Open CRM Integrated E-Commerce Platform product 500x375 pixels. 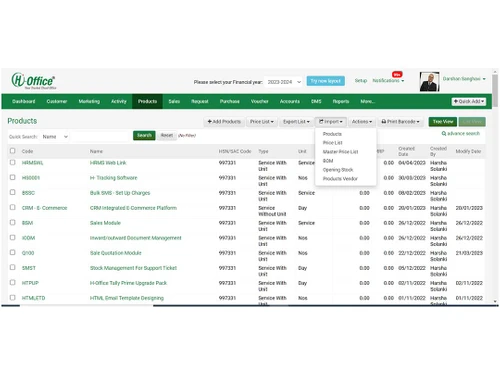(133, 208)
